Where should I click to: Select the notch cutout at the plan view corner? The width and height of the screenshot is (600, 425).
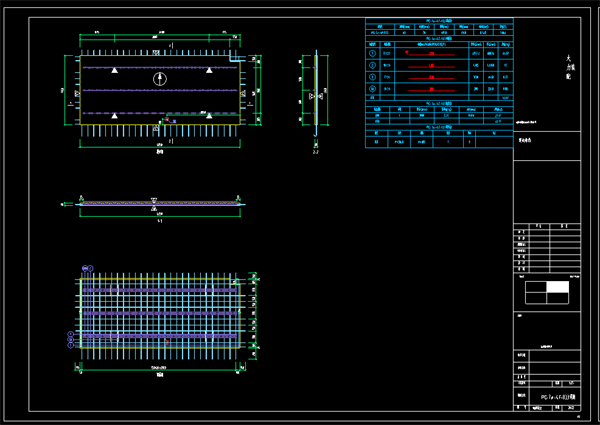(235, 59)
